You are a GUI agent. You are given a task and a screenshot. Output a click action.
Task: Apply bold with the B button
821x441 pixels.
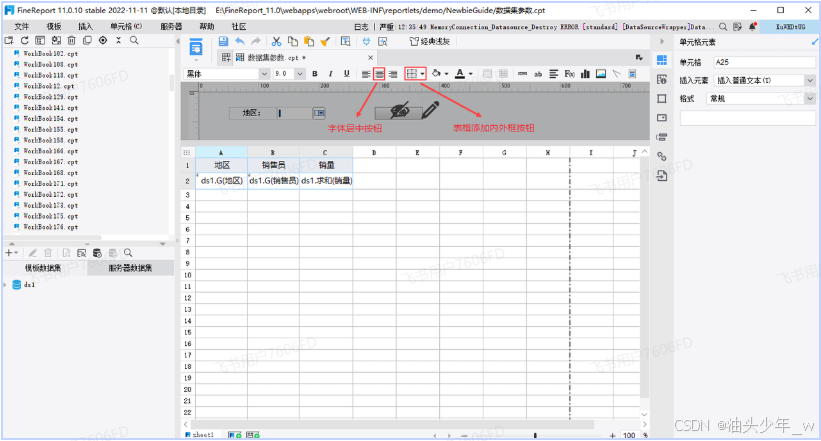click(315, 74)
